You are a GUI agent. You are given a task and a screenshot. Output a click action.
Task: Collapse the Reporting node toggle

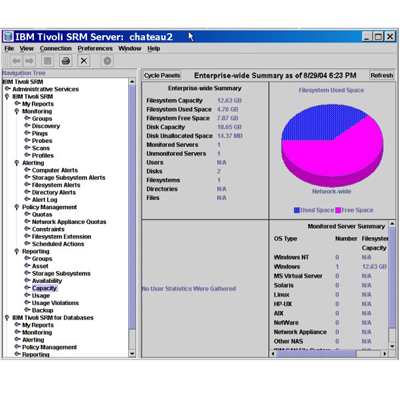tap(17, 251)
